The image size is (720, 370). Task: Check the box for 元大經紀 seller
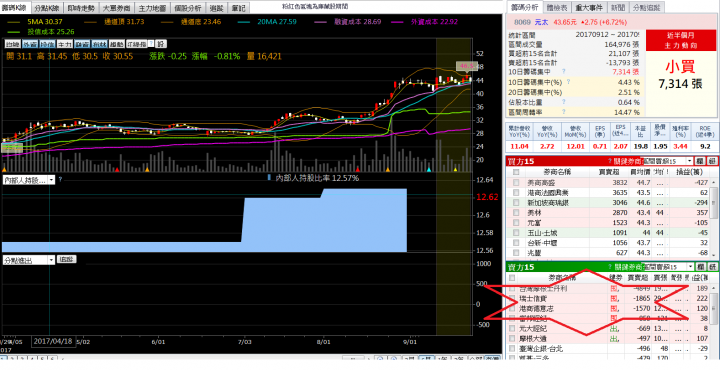(512, 329)
